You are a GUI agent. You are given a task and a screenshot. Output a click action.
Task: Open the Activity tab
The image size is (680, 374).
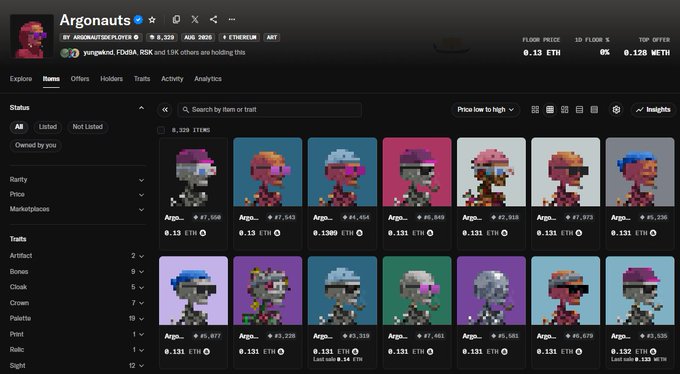(172, 79)
